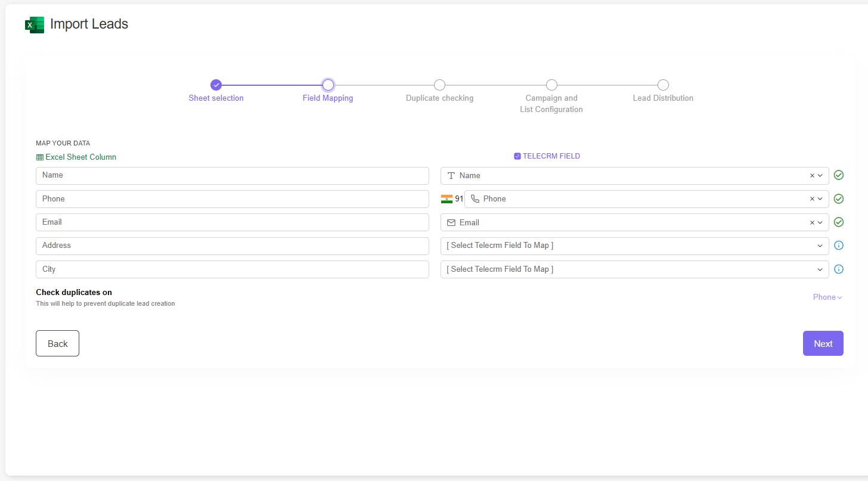Viewport: 868px width, 481px height.
Task: Click the info icon next to Address mapping
Action: (839, 245)
